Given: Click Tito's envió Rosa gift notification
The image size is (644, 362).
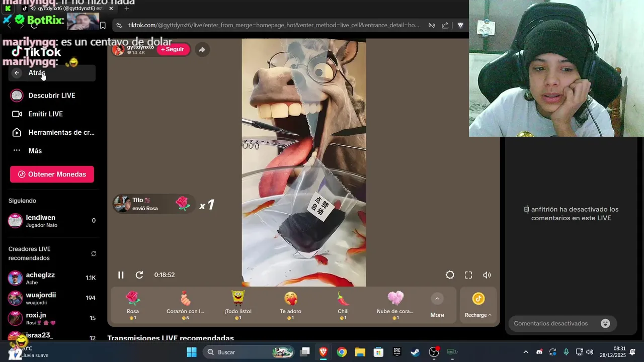Looking at the screenshot, I should (x=153, y=204).
